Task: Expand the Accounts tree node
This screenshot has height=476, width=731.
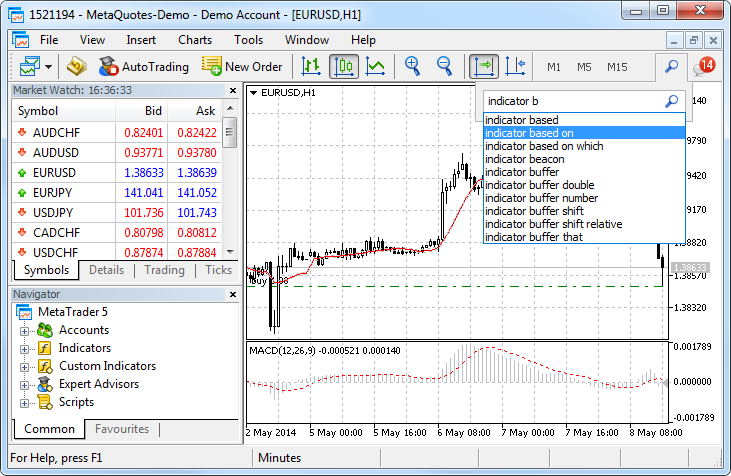Action: tap(24, 331)
